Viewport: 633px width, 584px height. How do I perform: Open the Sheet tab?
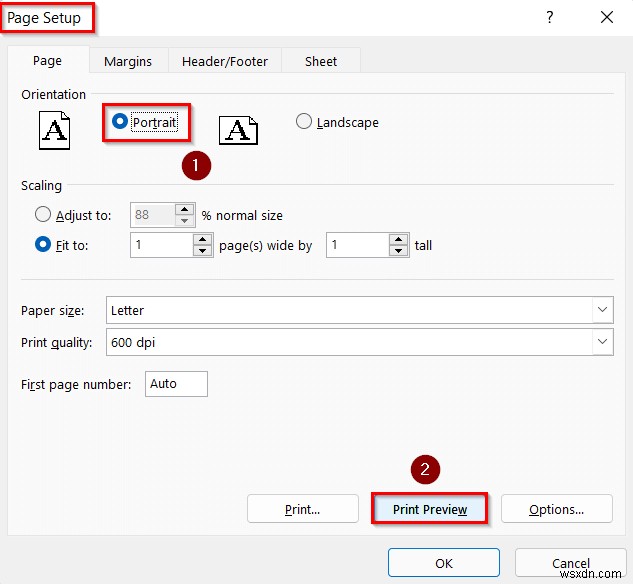[x=321, y=61]
